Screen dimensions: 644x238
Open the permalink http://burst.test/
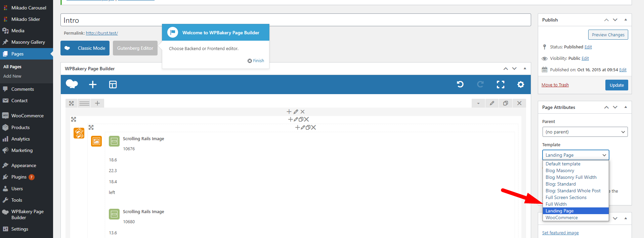coord(102,33)
